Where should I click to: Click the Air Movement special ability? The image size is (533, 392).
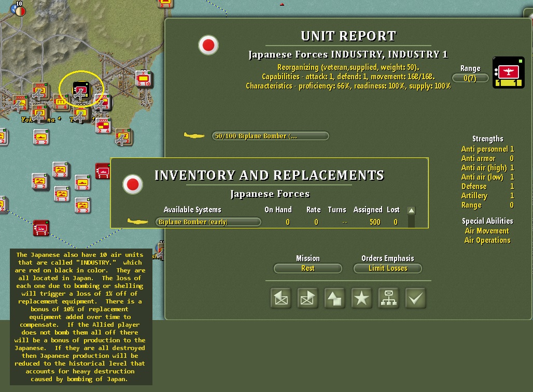pos(487,231)
